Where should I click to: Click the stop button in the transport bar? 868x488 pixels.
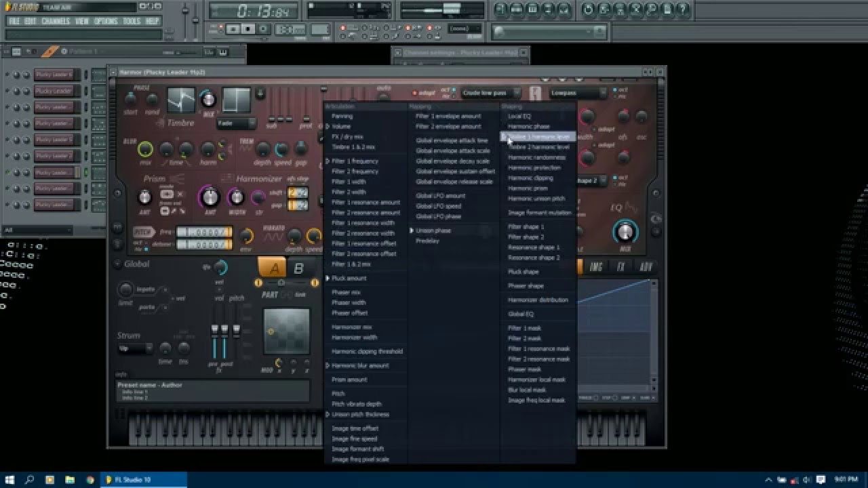(248, 29)
